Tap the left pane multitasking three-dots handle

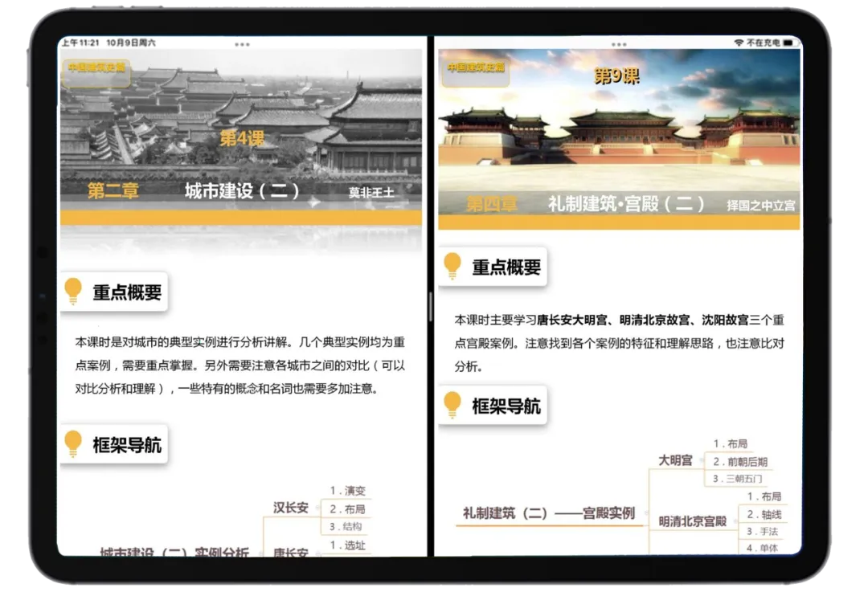pos(242,44)
